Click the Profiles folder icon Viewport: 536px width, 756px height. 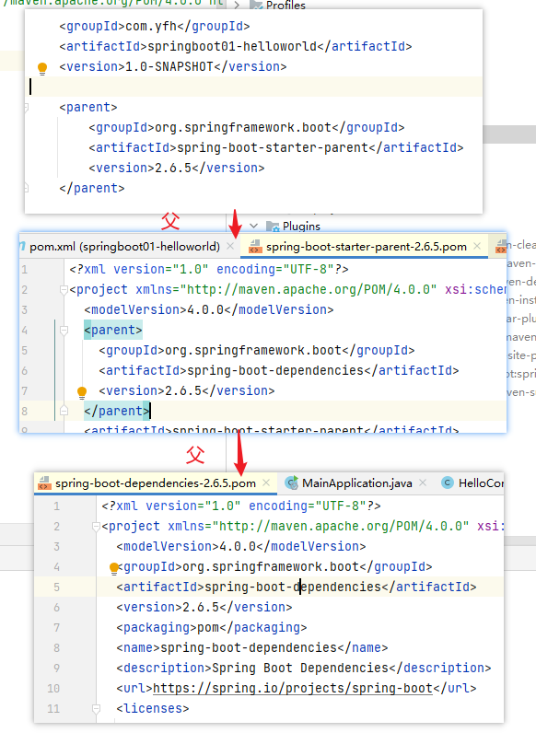[256, 6]
